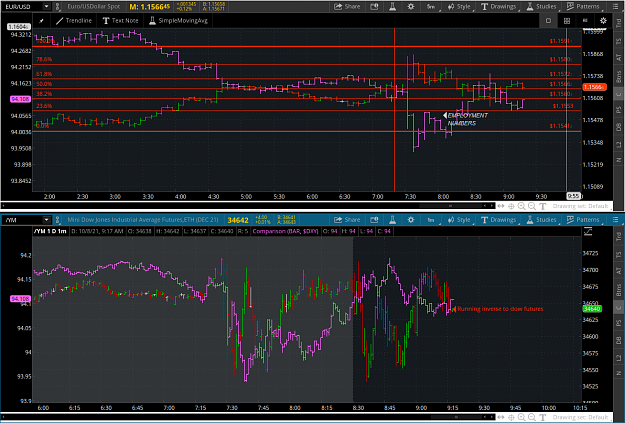Open the list menu icon on upper chart
625x423 pixels.
click(x=615, y=6)
